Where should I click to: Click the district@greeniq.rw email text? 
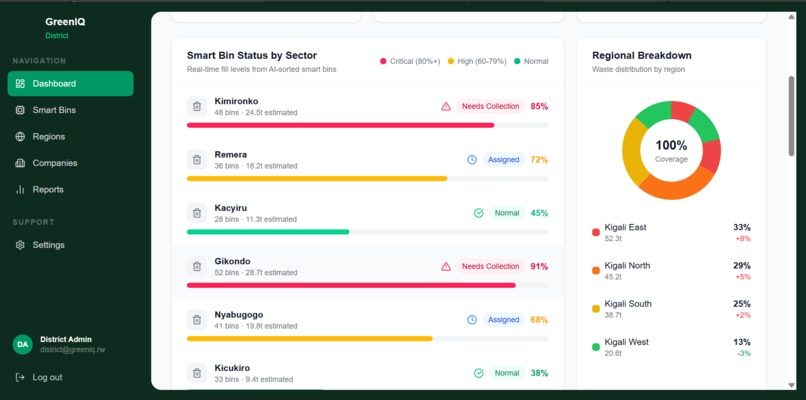tap(72, 350)
